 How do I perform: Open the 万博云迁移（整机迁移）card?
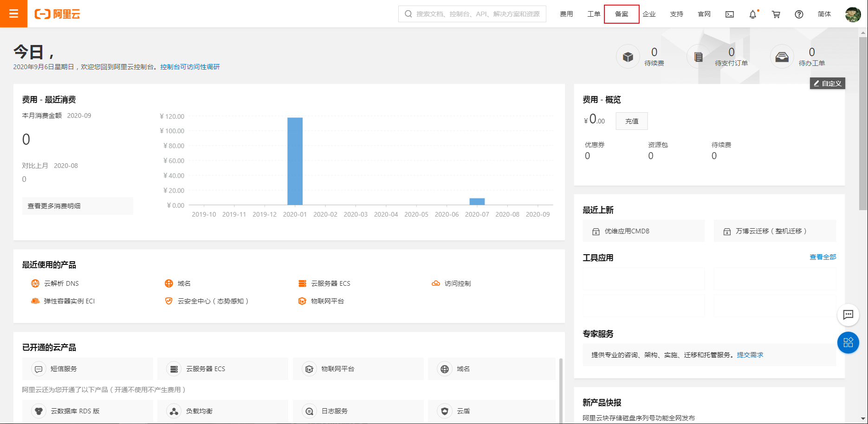pos(775,231)
